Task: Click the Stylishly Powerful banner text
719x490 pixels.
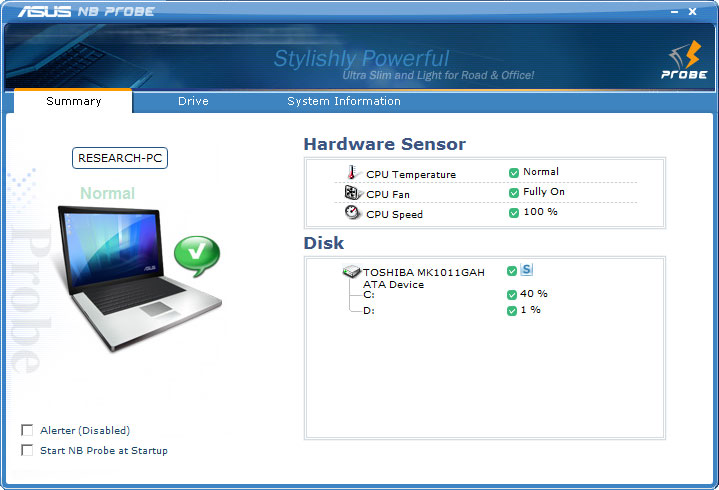Action: pos(361,59)
